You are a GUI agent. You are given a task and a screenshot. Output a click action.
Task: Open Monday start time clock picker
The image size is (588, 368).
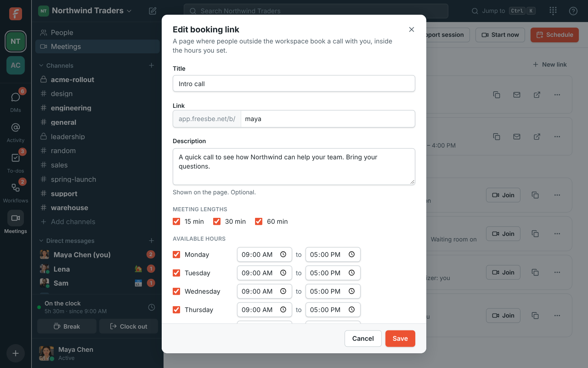(283, 254)
